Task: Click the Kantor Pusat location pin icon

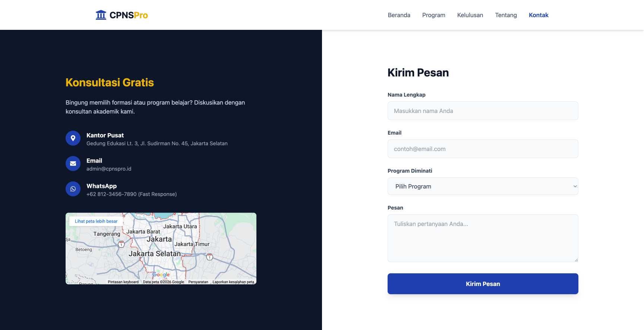Action: (73, 138)
